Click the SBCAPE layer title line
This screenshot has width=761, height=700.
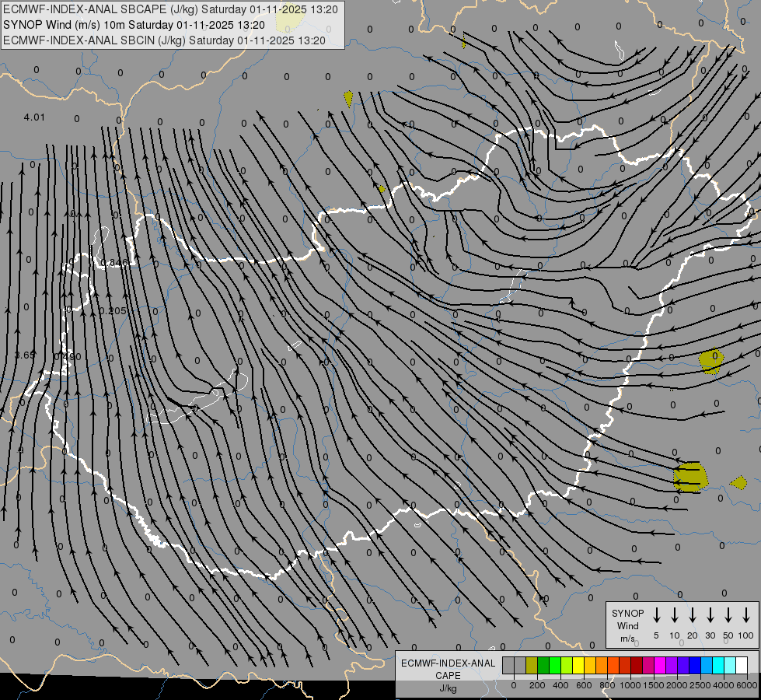pyautogui.click(x=170, y=9)
